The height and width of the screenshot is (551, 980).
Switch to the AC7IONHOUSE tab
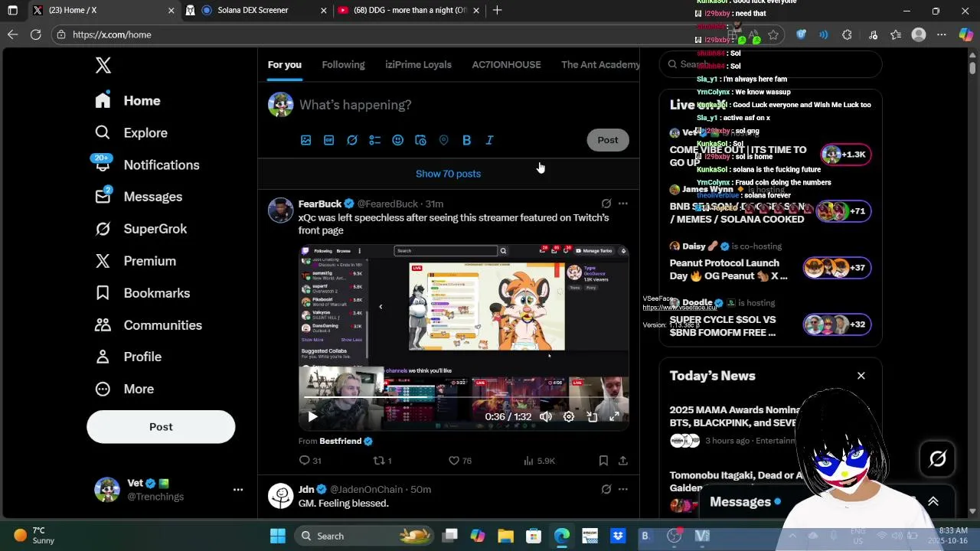point(506,65)
